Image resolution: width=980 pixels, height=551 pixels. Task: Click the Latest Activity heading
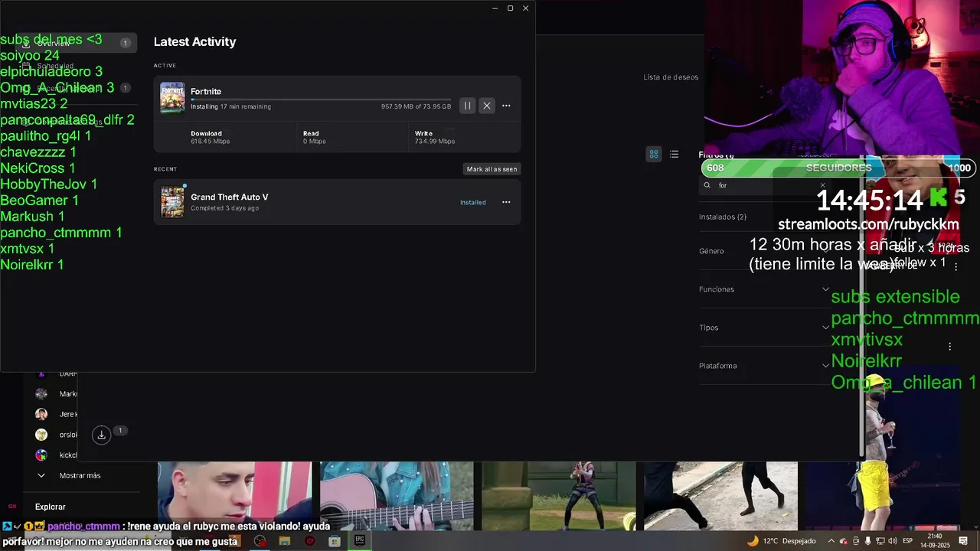click(x=194, y=42)
